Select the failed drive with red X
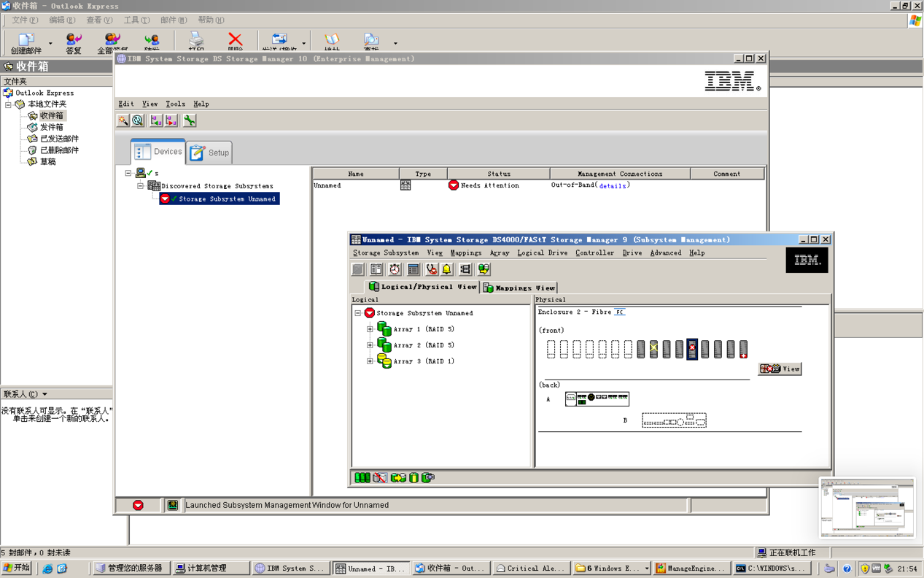The width and height of the screenshot is (924, 578). click(x=692, y=350)
